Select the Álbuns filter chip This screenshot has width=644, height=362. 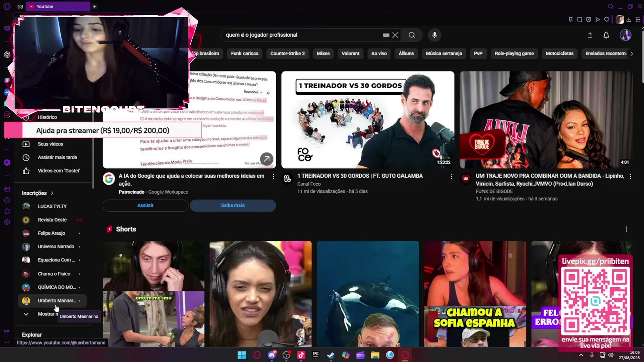406,54
